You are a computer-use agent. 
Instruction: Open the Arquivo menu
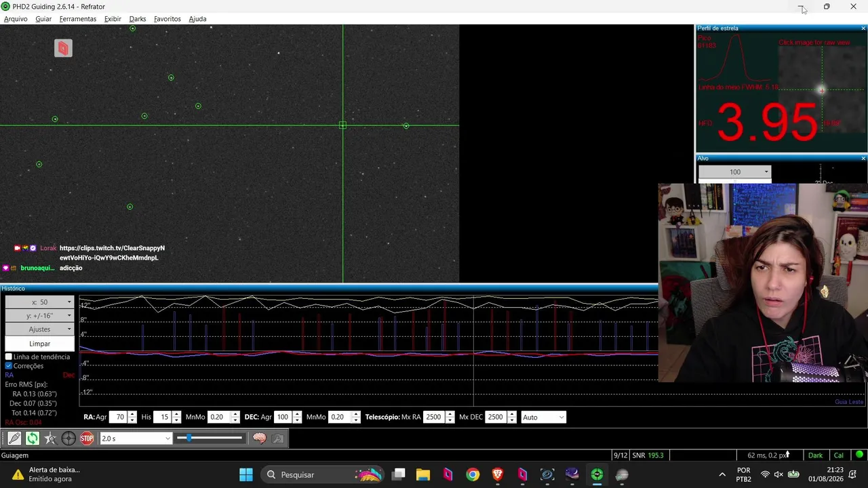click(x=16, y=19)
